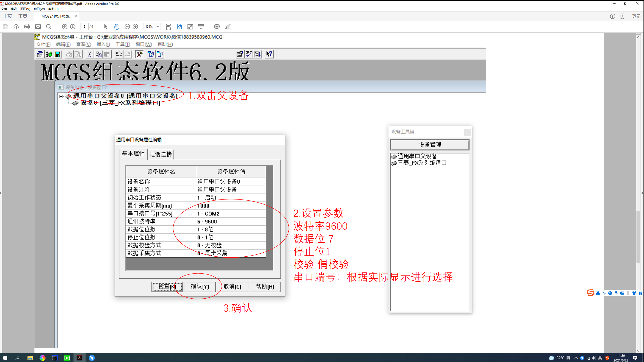This screenshot has width=644, height=362.
Task: Switch to the 主页 tab
Action: coord(7,16)
